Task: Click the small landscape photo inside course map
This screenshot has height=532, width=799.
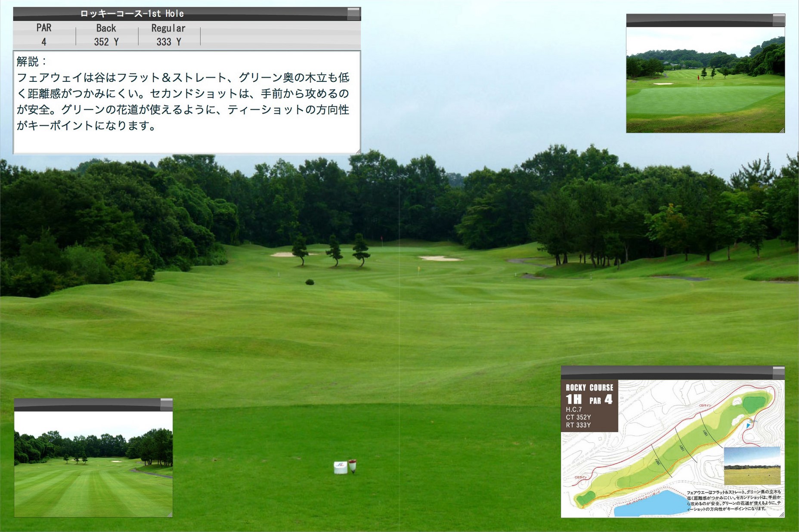Action: (752, 466)
